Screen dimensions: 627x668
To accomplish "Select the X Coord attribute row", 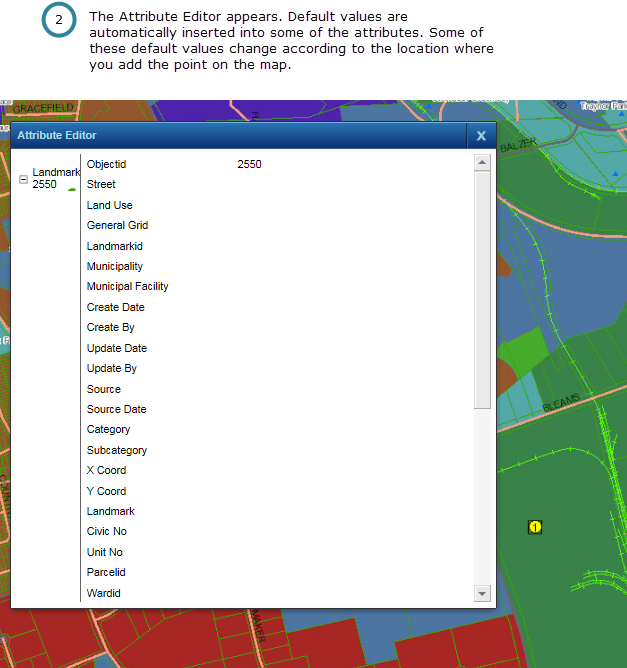I will tap(106, 470).
